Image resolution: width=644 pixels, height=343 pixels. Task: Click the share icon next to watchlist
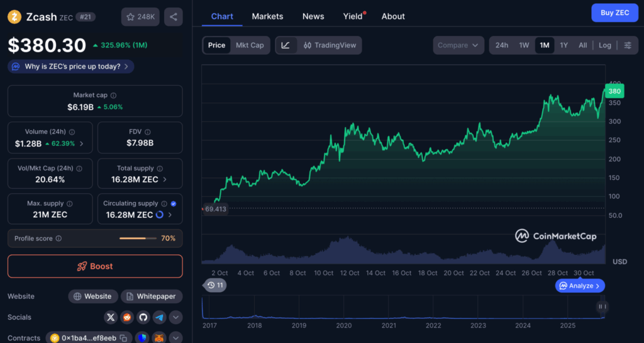(x=174, y=17)
